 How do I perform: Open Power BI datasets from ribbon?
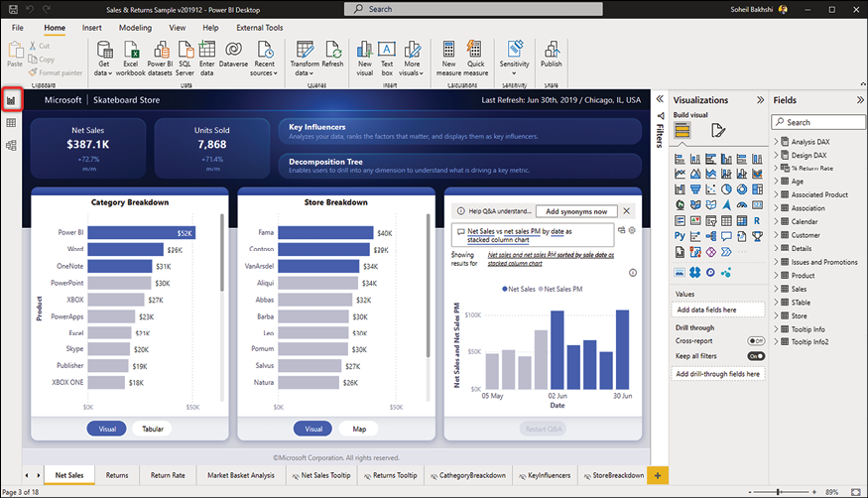click(160, 59)
